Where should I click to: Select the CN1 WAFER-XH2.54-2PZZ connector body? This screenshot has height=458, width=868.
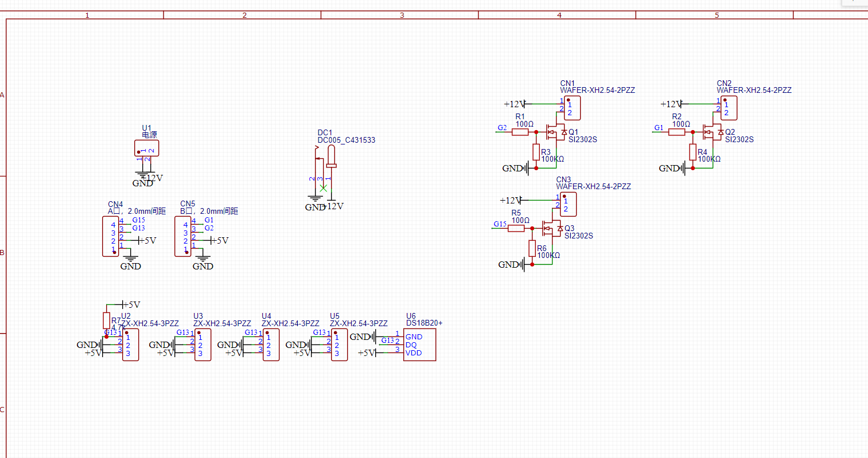(572, 108)
